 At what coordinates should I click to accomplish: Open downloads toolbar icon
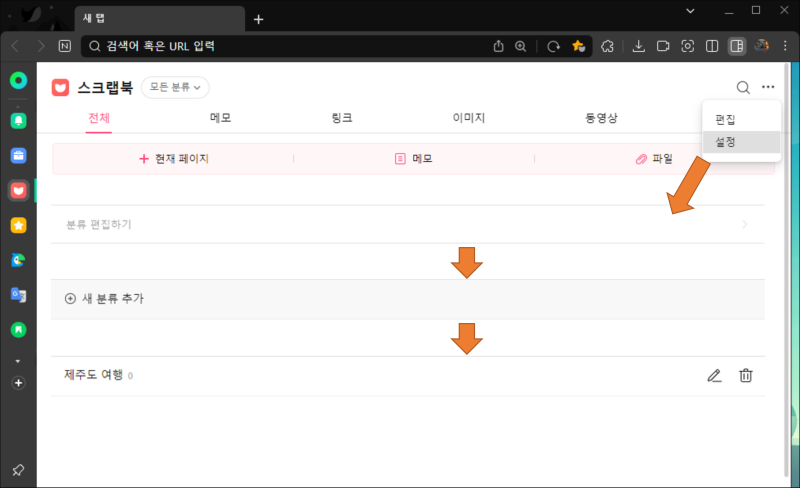(x=638, y=46)
